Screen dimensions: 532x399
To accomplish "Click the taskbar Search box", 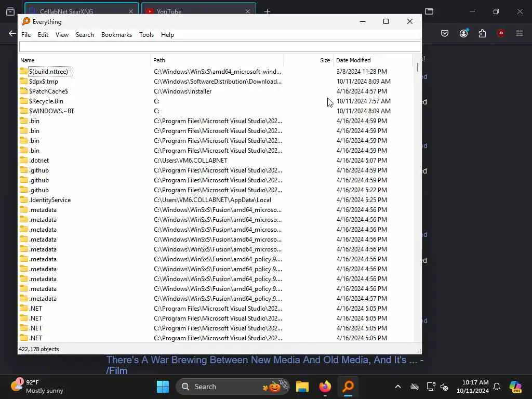I will (232, 387).
